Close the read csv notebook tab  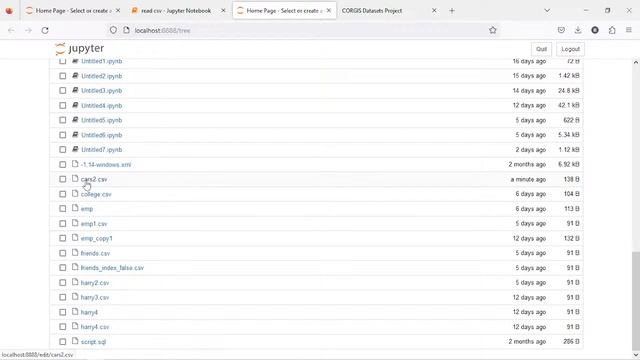click(223, 11)
